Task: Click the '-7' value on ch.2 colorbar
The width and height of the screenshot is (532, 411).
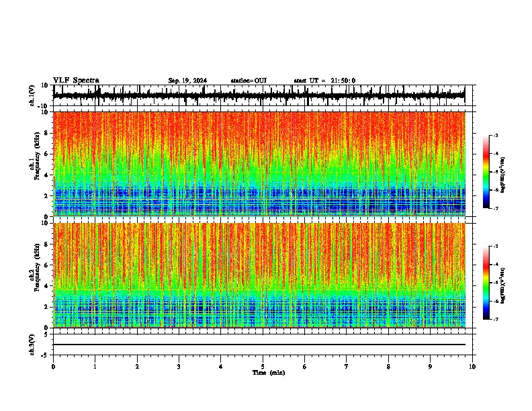Action: pos(495,319)
